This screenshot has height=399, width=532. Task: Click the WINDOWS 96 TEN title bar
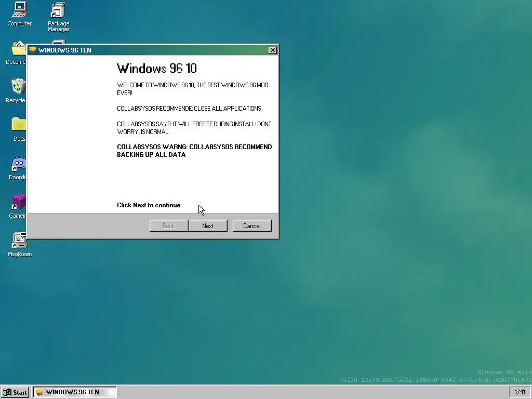[x=153, y=50]
